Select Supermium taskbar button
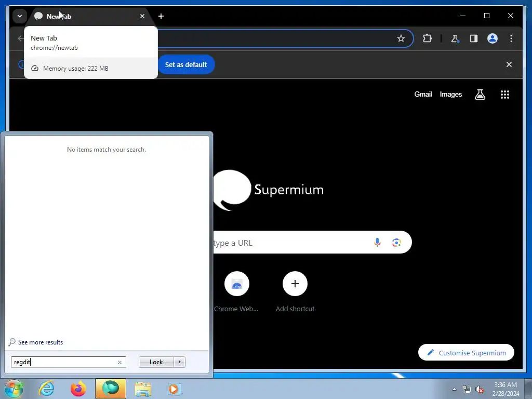Viewport: 532px width, 399px height. coord(111,389)
